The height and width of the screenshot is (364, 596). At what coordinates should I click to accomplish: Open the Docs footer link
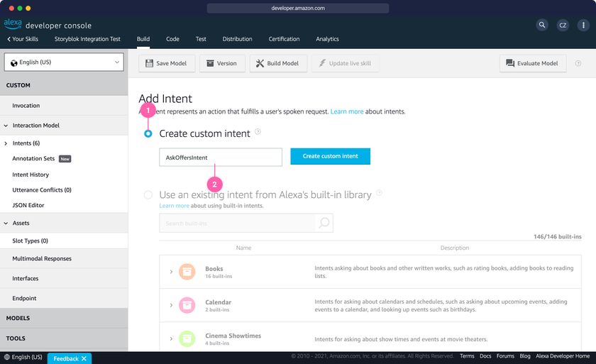click(485, 356)
